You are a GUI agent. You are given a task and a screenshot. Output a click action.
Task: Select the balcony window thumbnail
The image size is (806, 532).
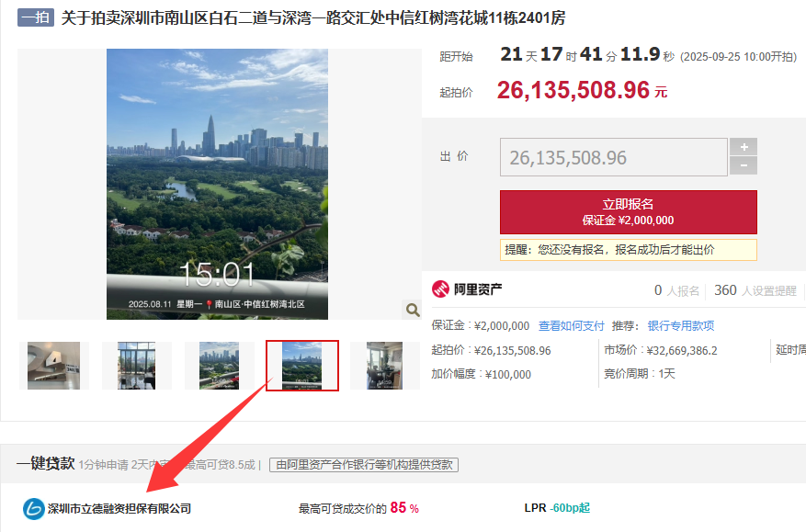pos(136,366)
